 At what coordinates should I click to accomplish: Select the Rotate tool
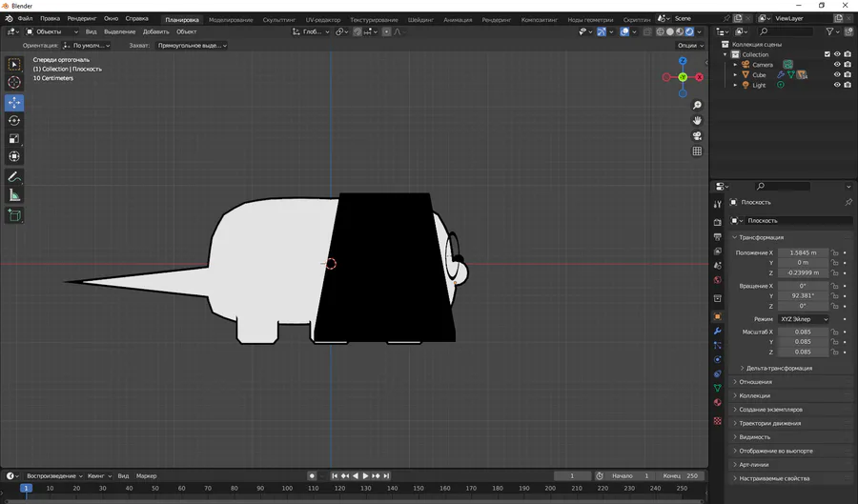[14, 120]
